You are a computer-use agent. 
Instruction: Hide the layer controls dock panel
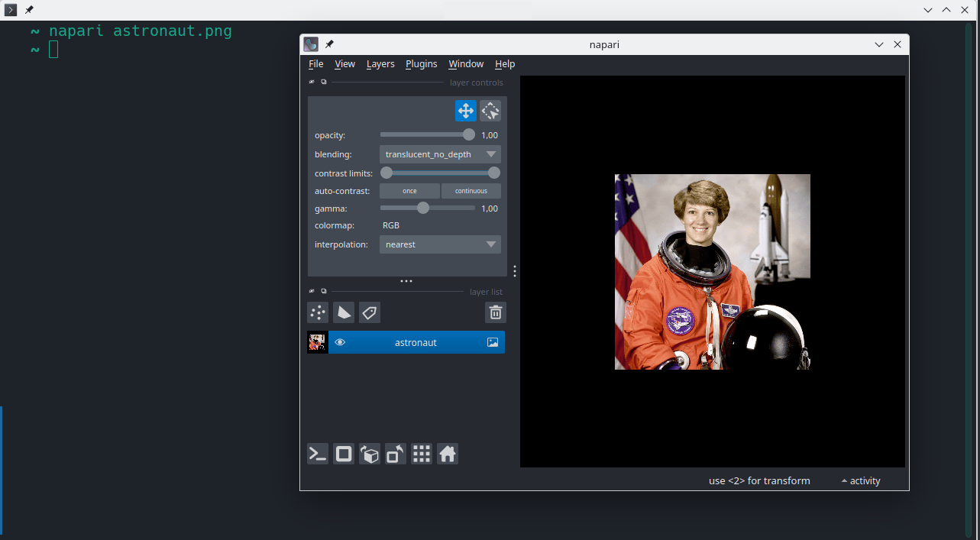coord(312,82)
